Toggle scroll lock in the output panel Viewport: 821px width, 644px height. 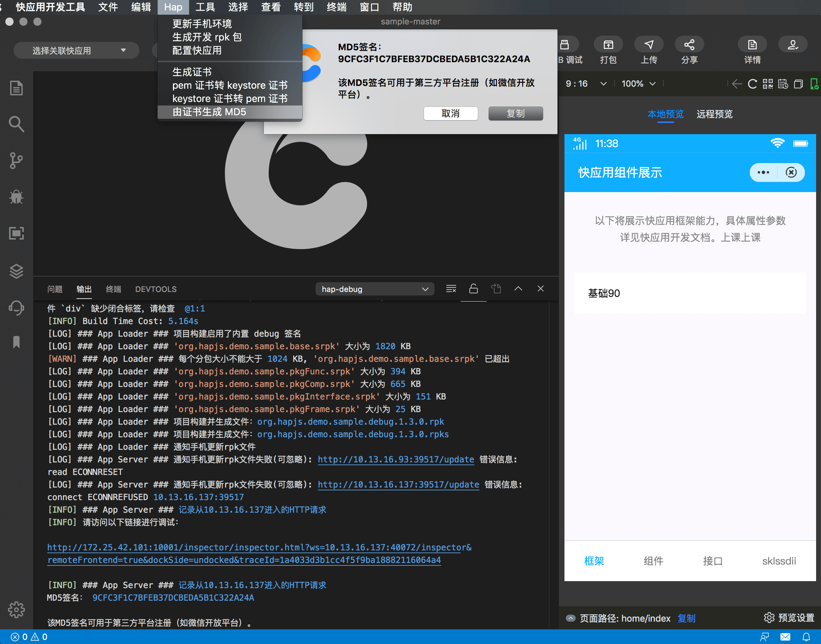(x=474, y=288)
